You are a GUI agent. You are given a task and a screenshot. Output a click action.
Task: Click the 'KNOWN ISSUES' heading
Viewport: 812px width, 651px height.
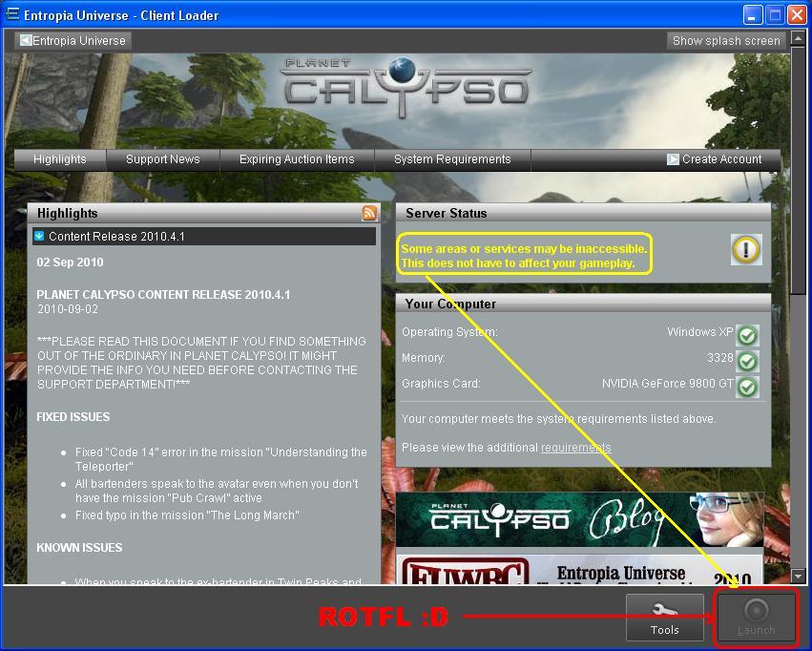[79, 547]
